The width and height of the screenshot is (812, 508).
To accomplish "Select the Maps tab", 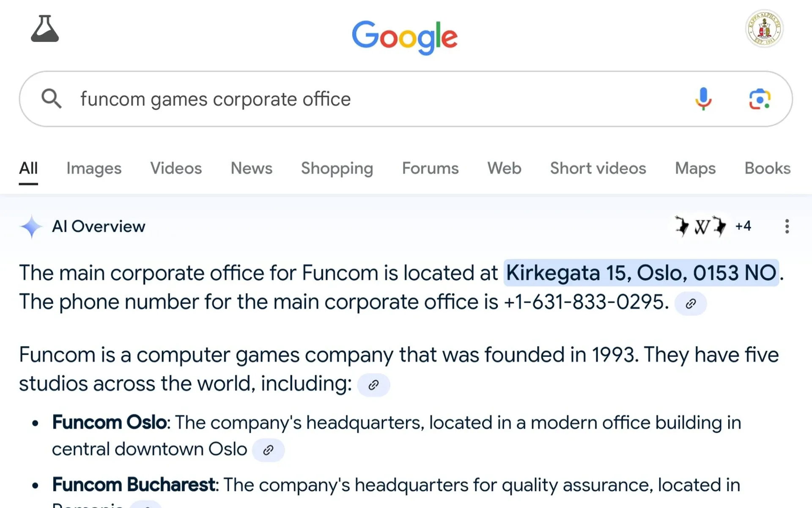I will click(x=695, y=168).
